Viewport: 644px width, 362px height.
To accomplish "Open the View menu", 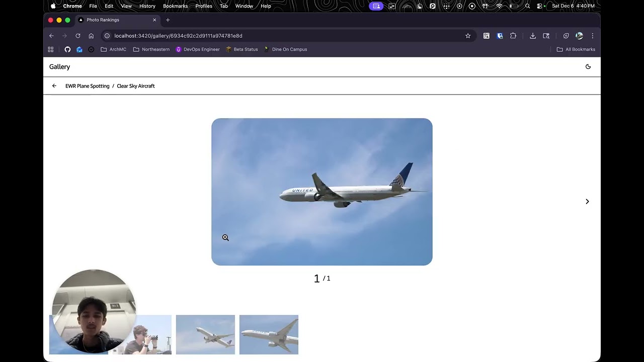I will [126, 6].
